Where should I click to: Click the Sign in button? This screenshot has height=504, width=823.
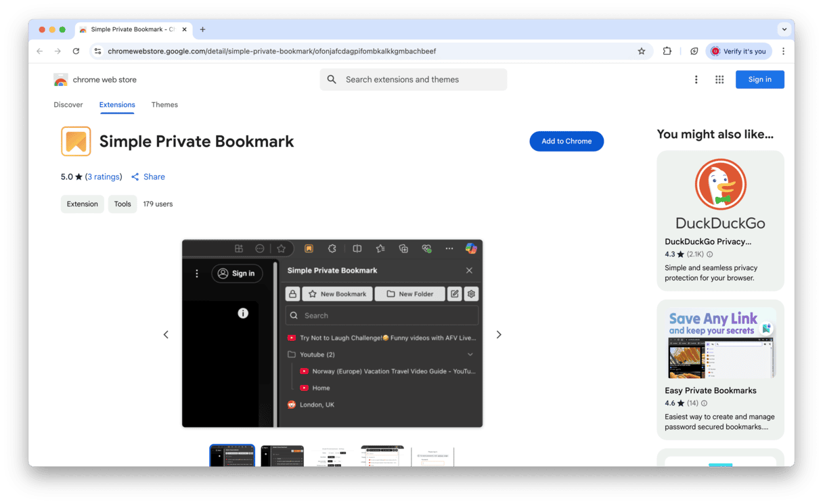pos(759,80)
